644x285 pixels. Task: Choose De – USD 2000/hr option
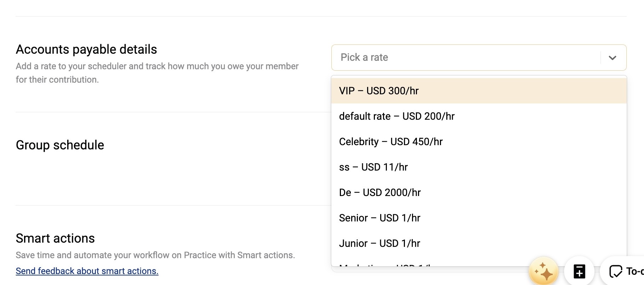click(479, 192)
